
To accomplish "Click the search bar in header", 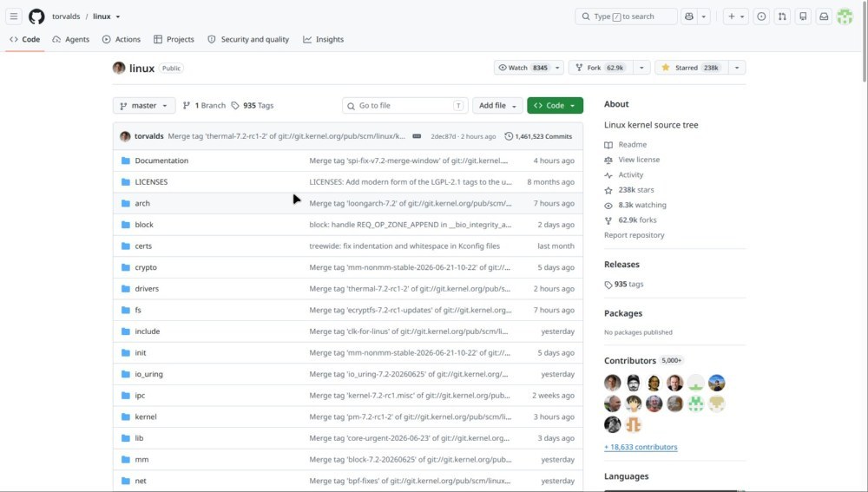I will pyautogui.click(x=626, y=16).
